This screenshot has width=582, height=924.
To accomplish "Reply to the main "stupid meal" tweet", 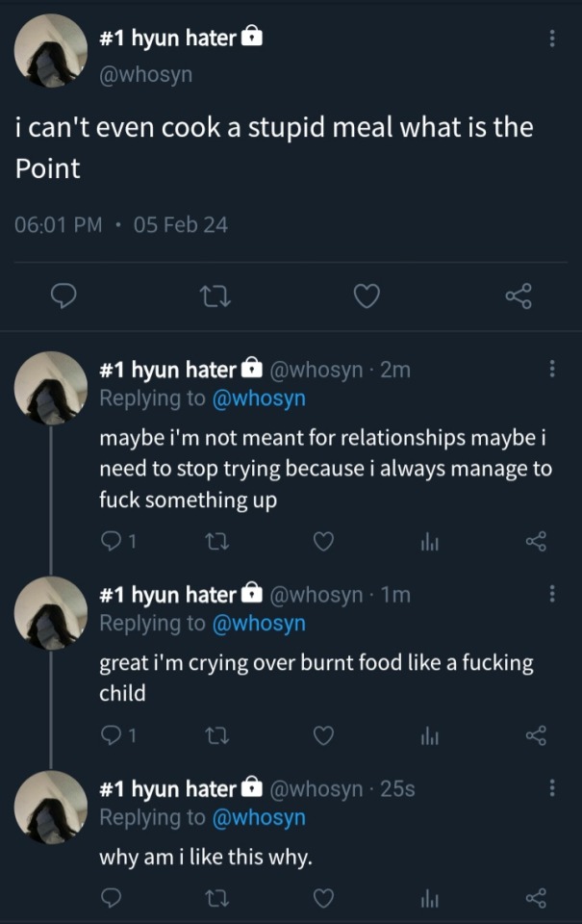I will tap(63, 297).
